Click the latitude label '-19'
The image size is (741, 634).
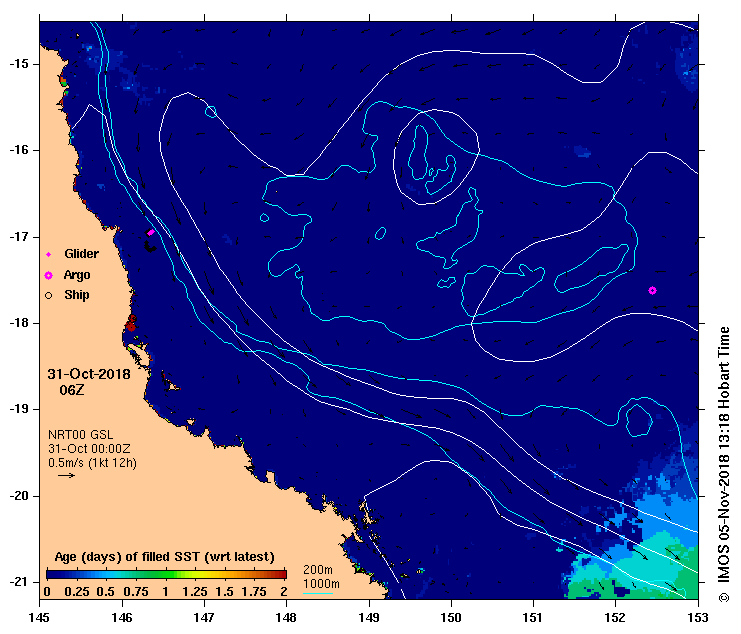[x=19, y=409]
